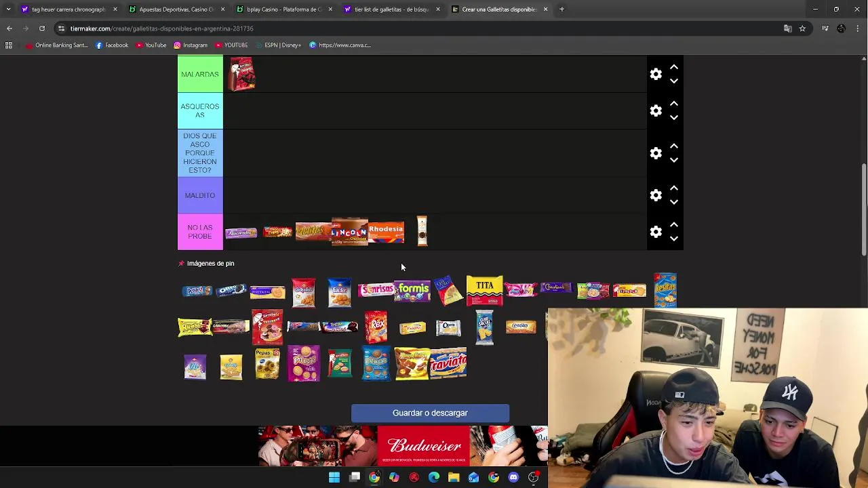Move MALARDAS tier down with arrow
The width and height of the screenshot is (868, 488).
click(674, 81)
